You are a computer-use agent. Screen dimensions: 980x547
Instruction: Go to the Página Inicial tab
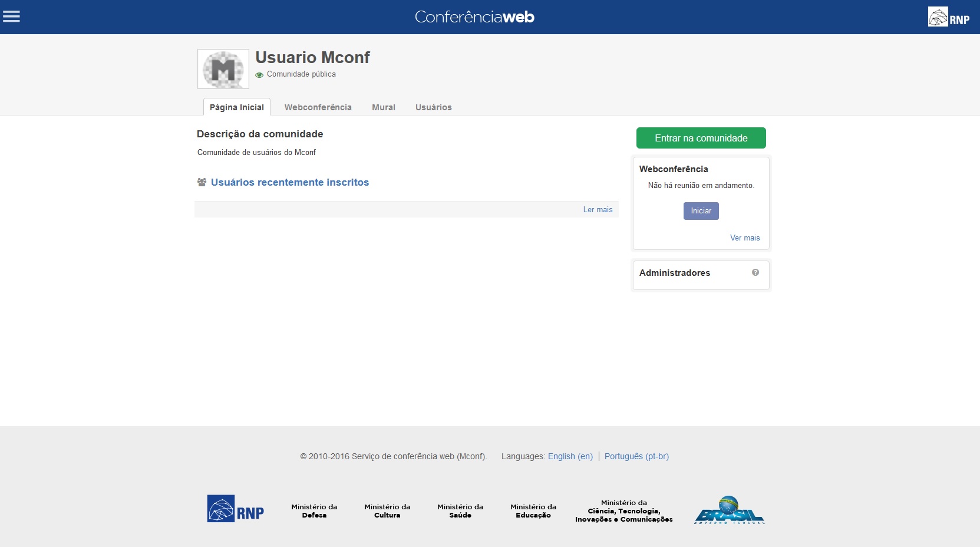[237, 107]
